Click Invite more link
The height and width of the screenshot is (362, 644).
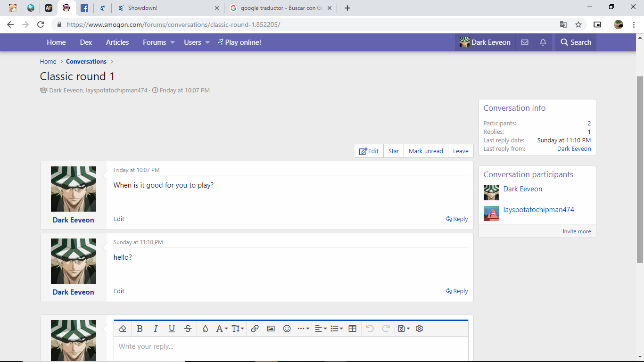point(577,231)
